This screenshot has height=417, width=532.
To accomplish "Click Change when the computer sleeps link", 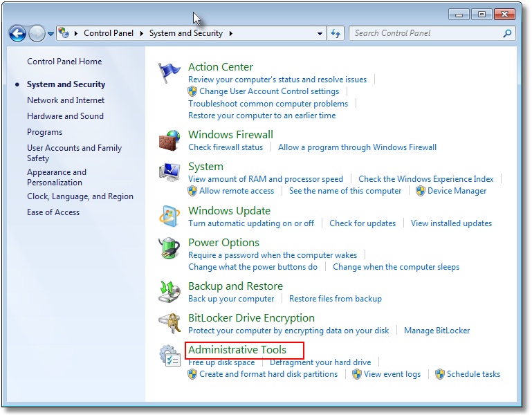I will pos(396,267).
